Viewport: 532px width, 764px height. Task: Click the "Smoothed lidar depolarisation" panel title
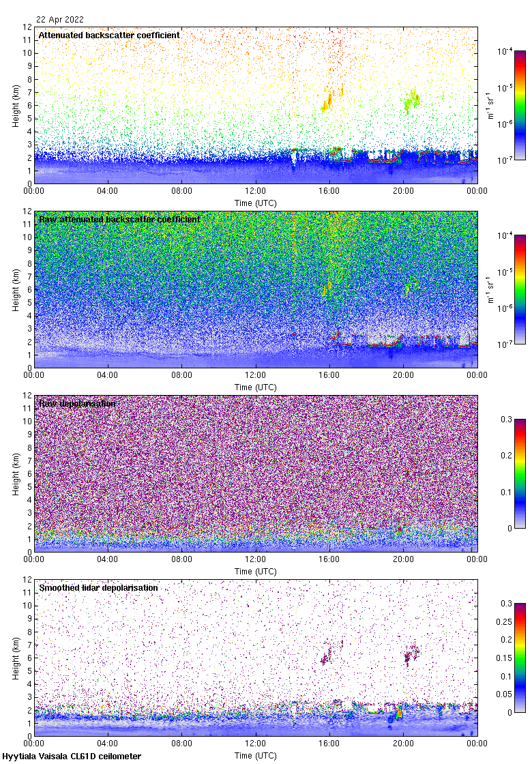click(98, 587)
